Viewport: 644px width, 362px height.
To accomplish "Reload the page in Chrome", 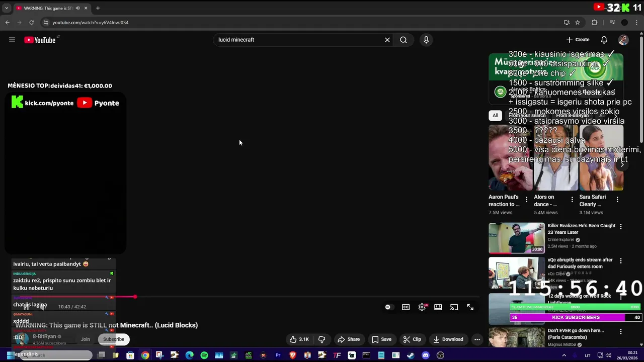I will click(31, 22).
